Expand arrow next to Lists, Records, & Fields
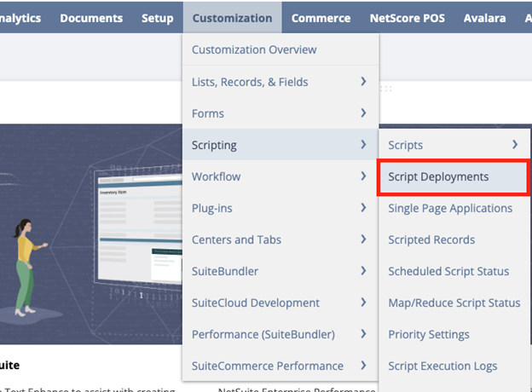This screenshot has width=532, height=392. point(363,82)
